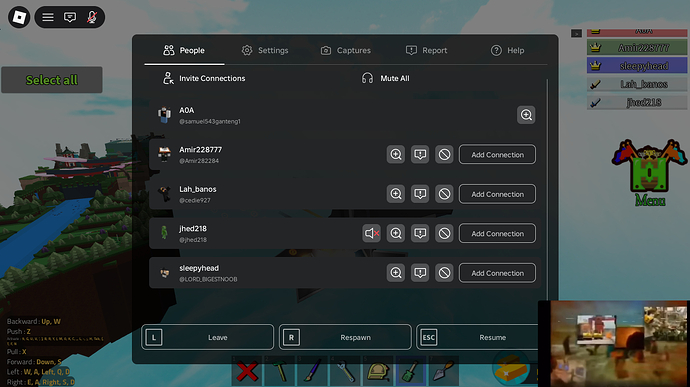The image size is (690, 387).
Task: Select sleepyhead in the leaderboard
Action: 637,66
